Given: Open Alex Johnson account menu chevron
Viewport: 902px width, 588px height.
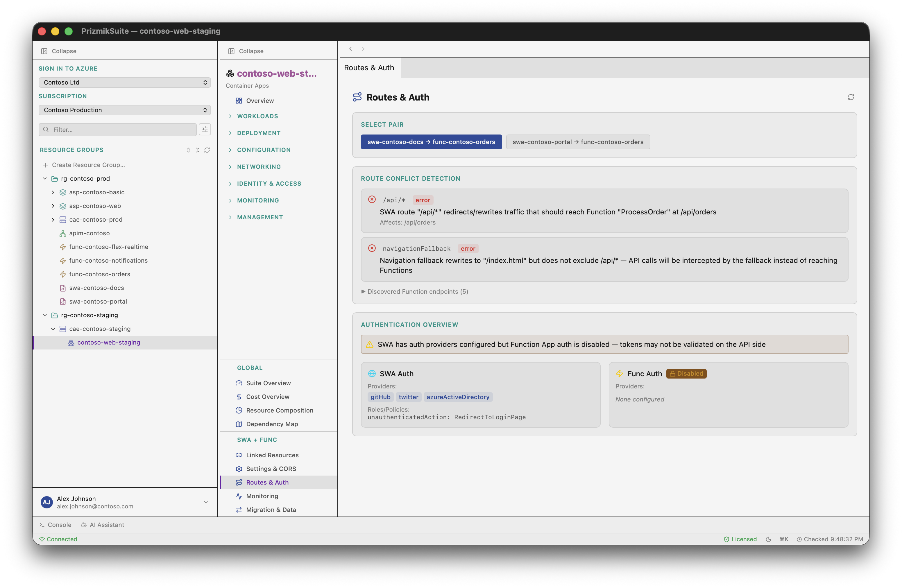Looking at the screenshot, I should [206, 502].
